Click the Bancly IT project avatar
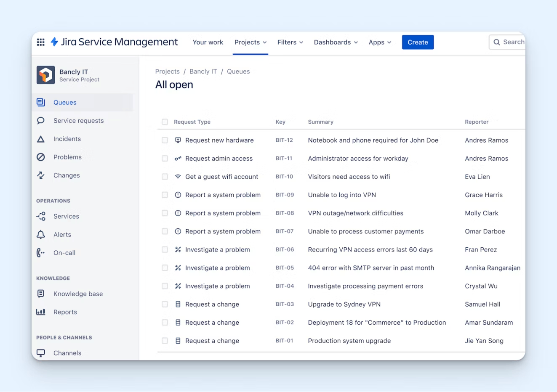This screenshot has height=392, width=557. pos(45,75)
